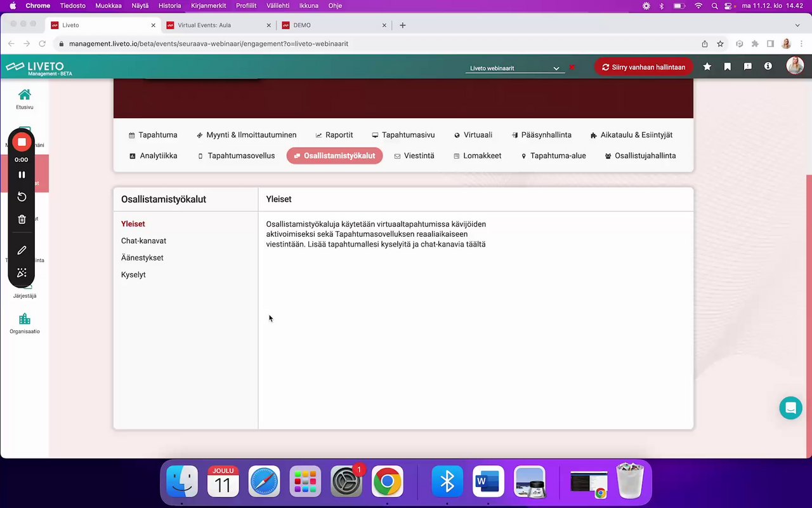The image size is (812, 508).
Task: Open the Tapahtumasovellus tab
Action: tap(236, 156)
